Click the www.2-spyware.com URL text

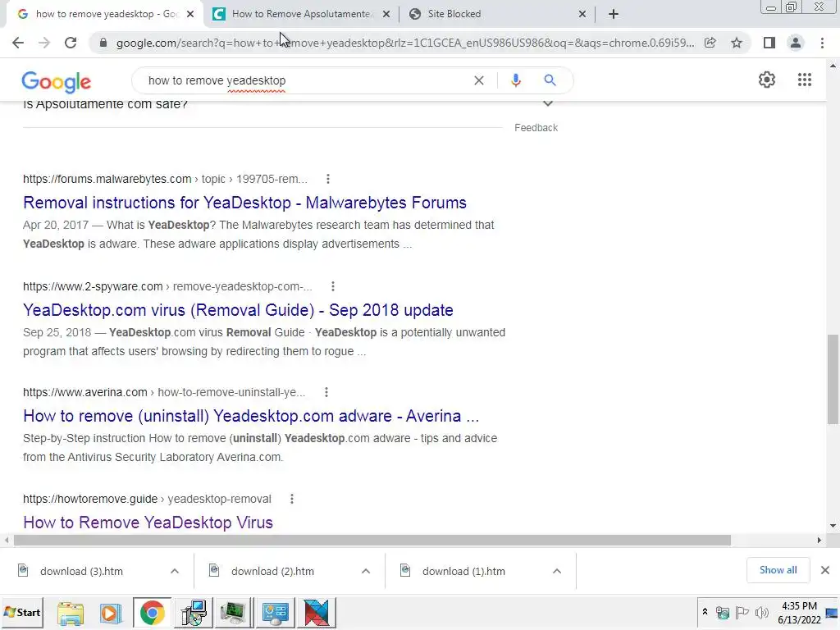pyautogui.click(x=93, y=286)
